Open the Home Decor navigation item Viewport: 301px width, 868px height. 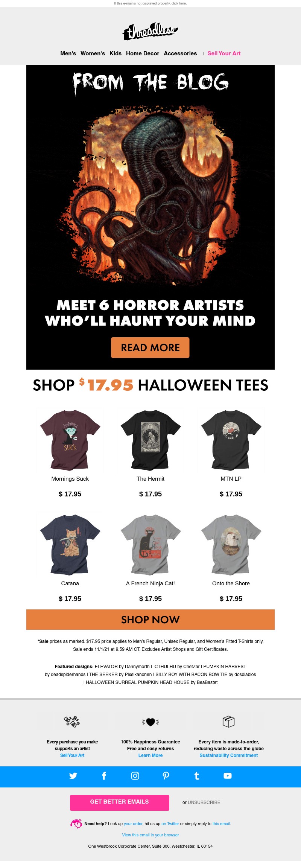click(143, 53)
